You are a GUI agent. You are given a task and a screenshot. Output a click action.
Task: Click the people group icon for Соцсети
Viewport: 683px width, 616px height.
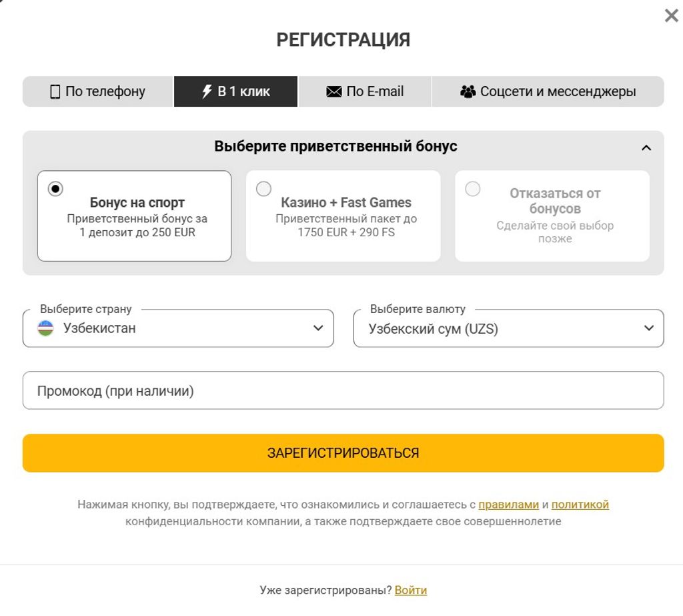[468, 91]
